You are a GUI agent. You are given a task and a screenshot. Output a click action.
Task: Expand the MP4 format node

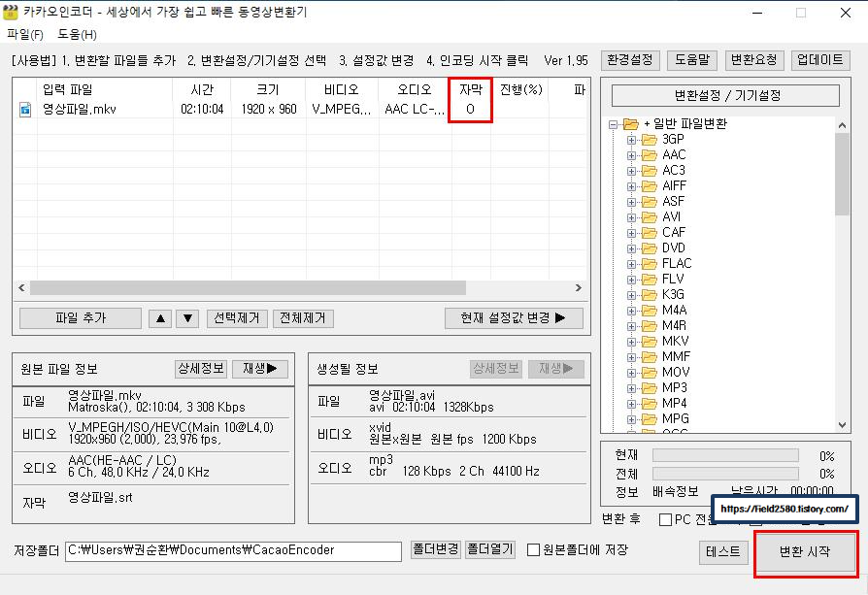tap(631, 404)
